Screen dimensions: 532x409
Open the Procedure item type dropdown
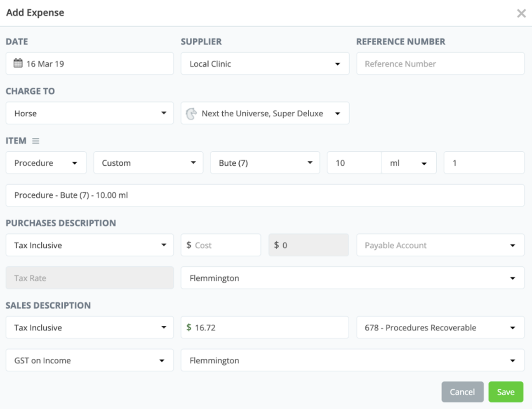click(x=46, y=163)
